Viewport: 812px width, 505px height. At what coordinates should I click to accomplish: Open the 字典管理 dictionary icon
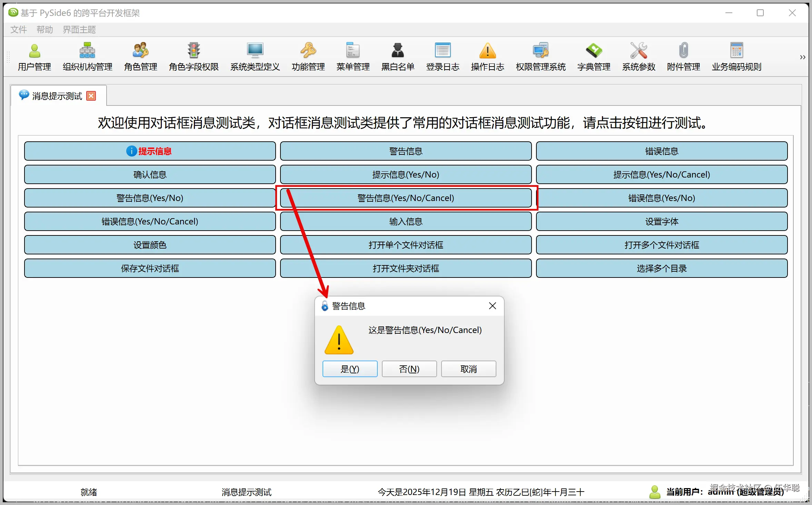point(593,51)
